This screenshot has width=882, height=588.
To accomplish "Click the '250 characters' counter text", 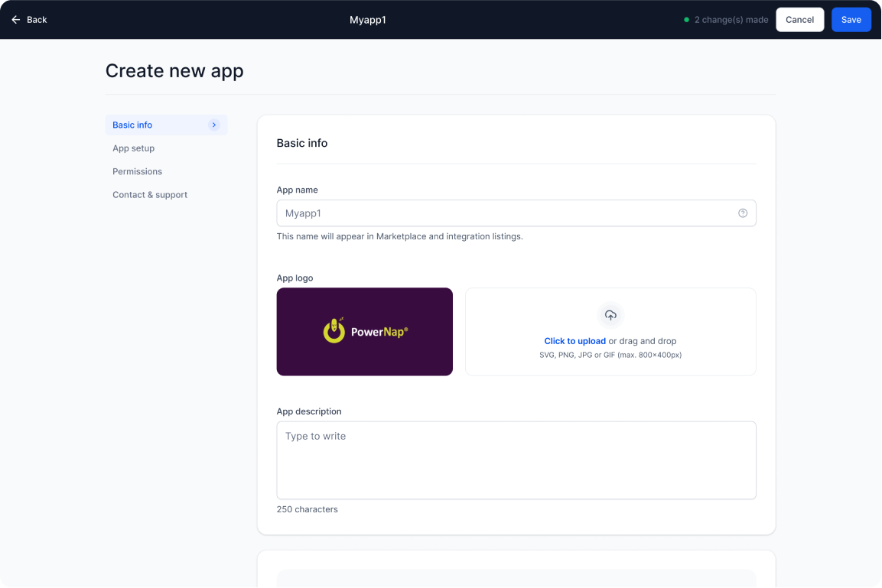I will coord(307,509).
